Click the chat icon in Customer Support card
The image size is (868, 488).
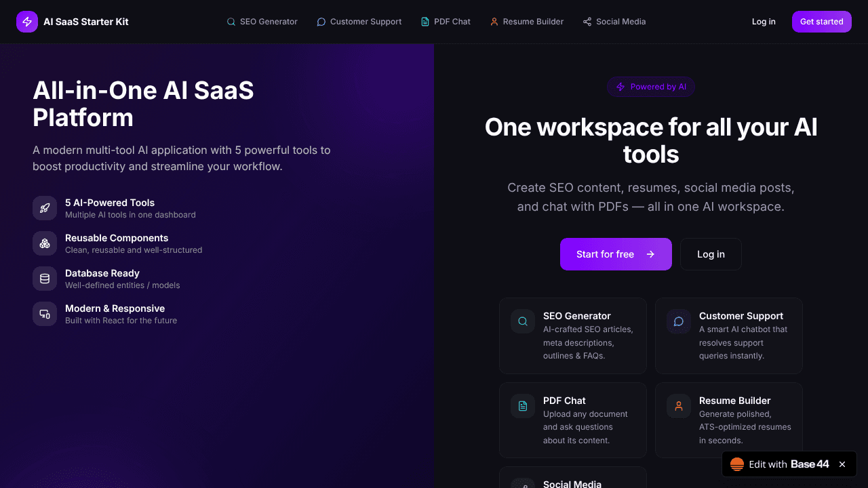pyautogui.click(x=679, y=321)
